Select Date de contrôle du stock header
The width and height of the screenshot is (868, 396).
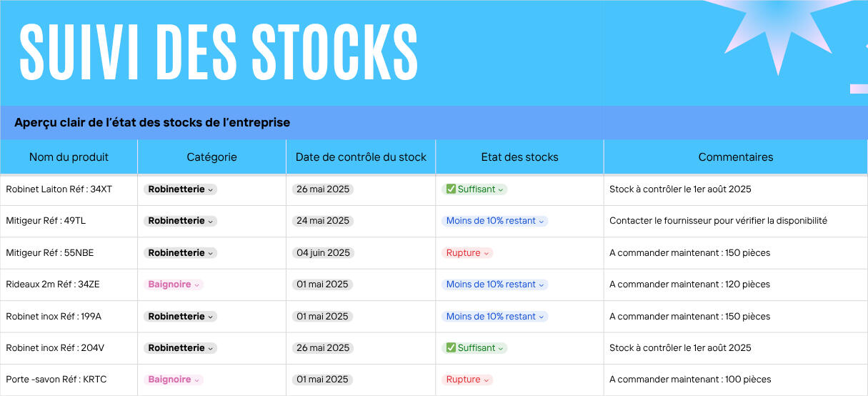pos(361,157)
